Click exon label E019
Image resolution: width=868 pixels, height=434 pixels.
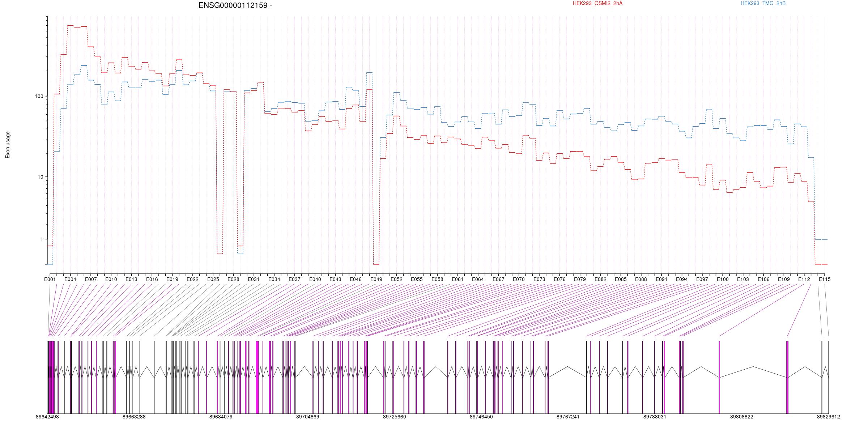tap(172, 279)
